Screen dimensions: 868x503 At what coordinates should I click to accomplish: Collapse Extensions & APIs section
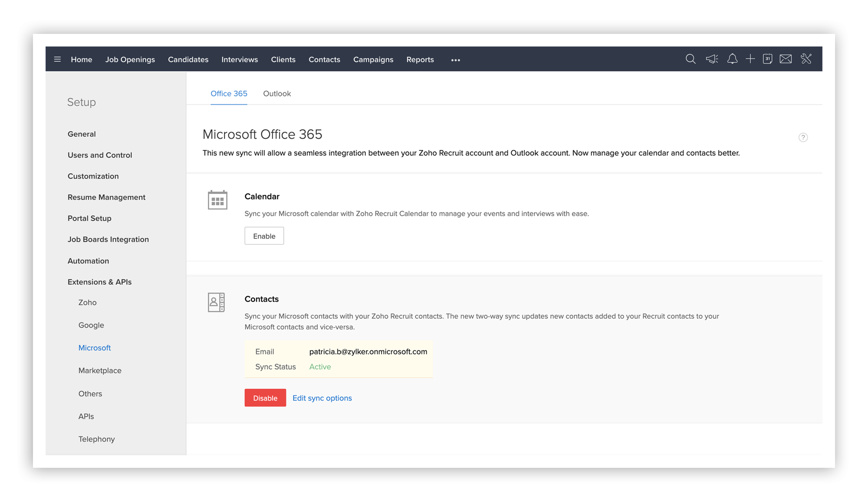coord(99,282)
